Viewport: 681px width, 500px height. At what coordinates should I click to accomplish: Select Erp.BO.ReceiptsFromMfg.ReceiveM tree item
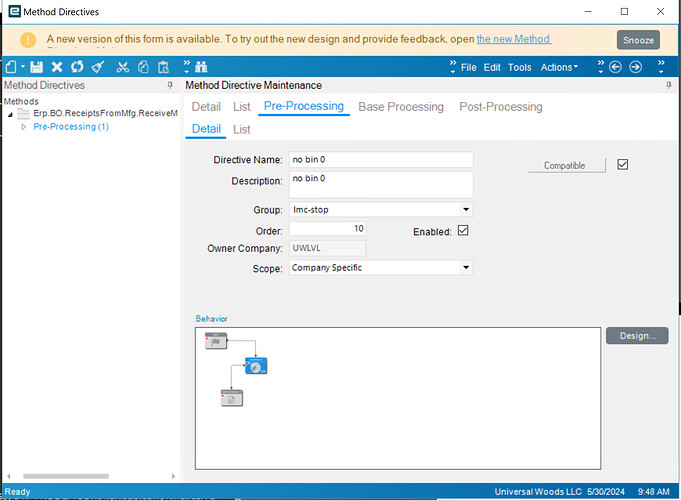(105, 113)
